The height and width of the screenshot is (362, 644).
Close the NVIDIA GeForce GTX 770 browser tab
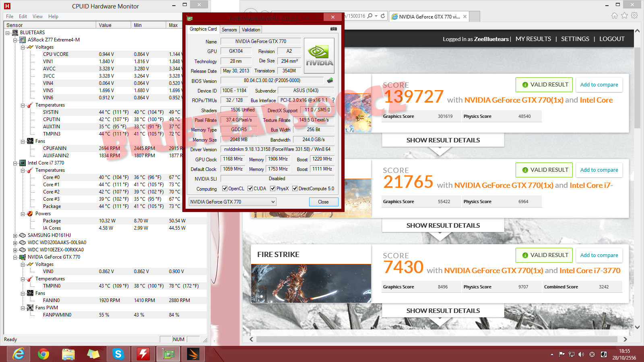point(465,16)
